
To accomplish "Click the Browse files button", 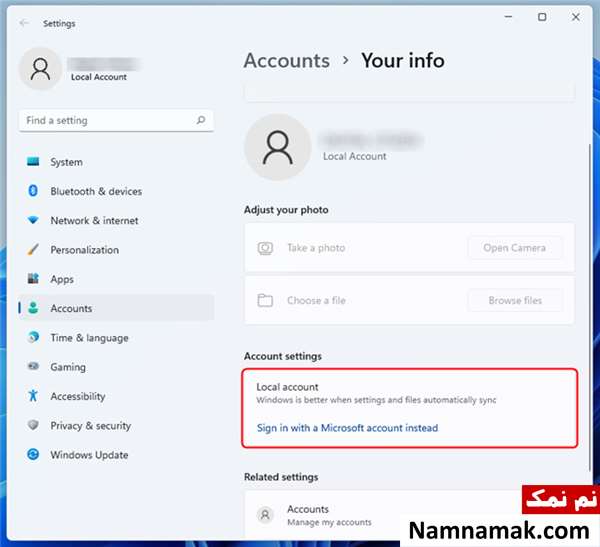I will coord(515,300).
